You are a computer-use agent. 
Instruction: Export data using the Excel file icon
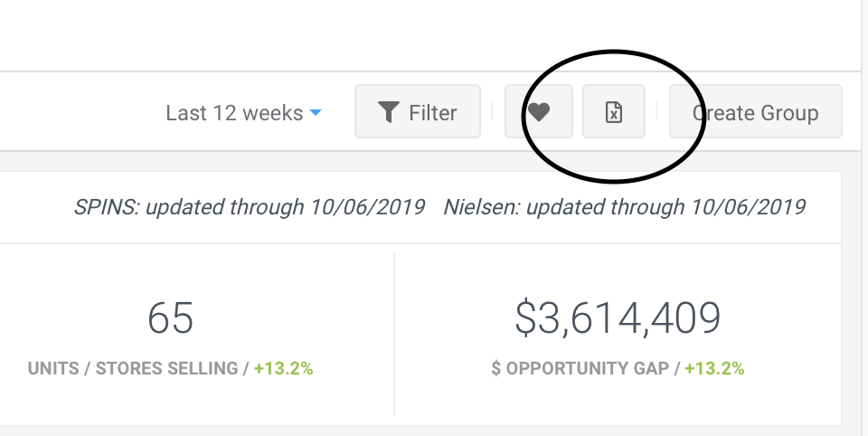(614, 111)
